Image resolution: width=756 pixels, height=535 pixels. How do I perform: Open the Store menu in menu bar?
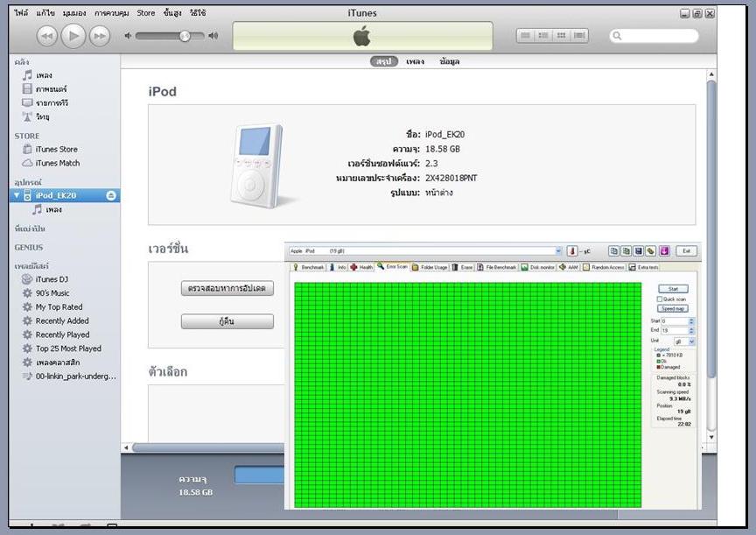click(145, 13)
